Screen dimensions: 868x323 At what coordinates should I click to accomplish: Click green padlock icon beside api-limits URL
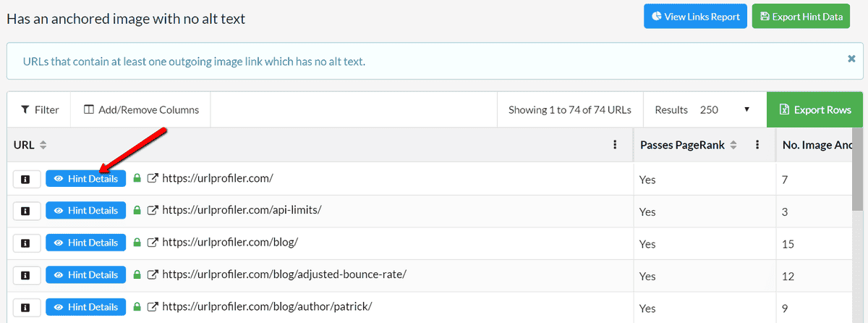[x=137, y=211]
